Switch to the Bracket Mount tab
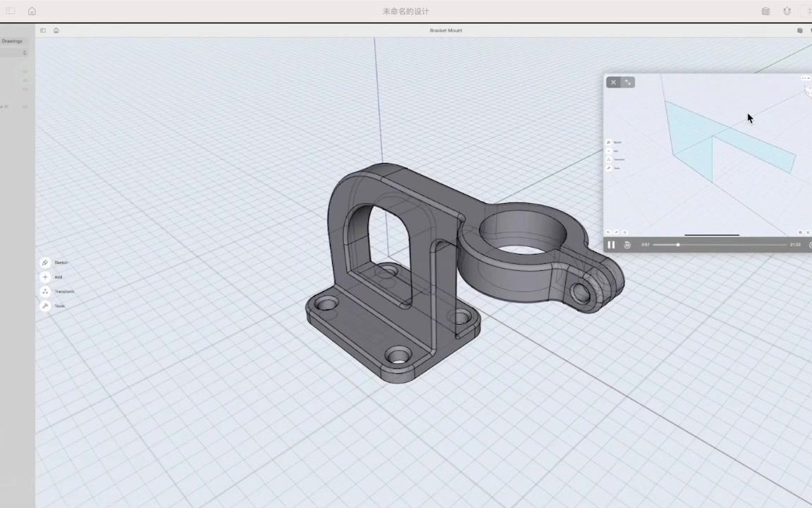 [445, 30]
